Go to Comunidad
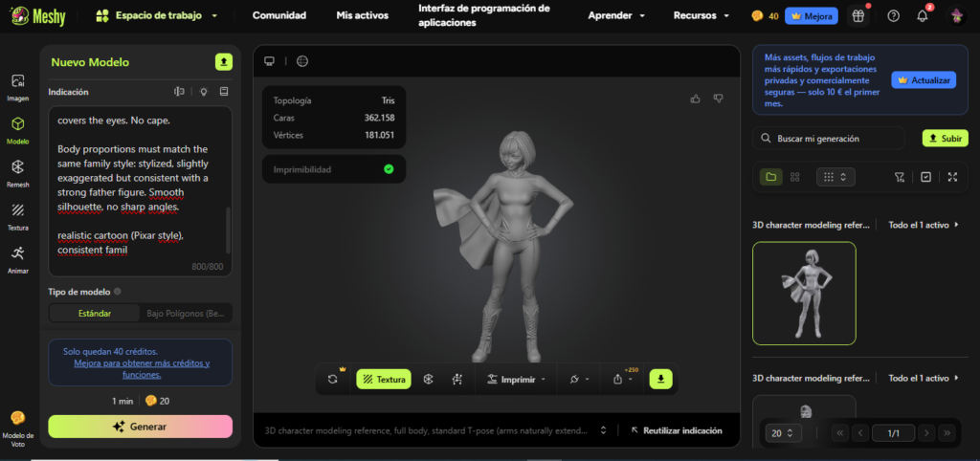The width and height of the screenshot is (980, 461). [279, 15]
